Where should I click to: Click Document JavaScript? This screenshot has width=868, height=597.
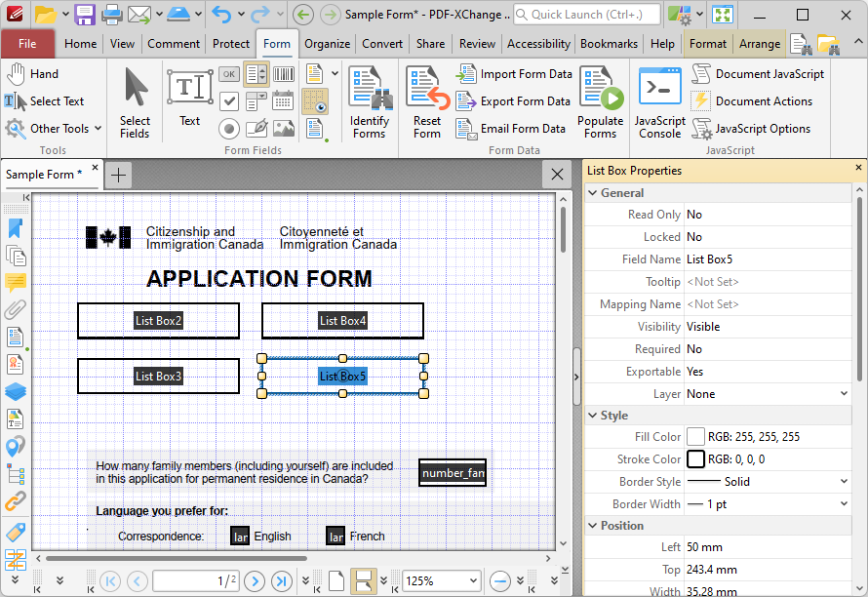(758, 74)
